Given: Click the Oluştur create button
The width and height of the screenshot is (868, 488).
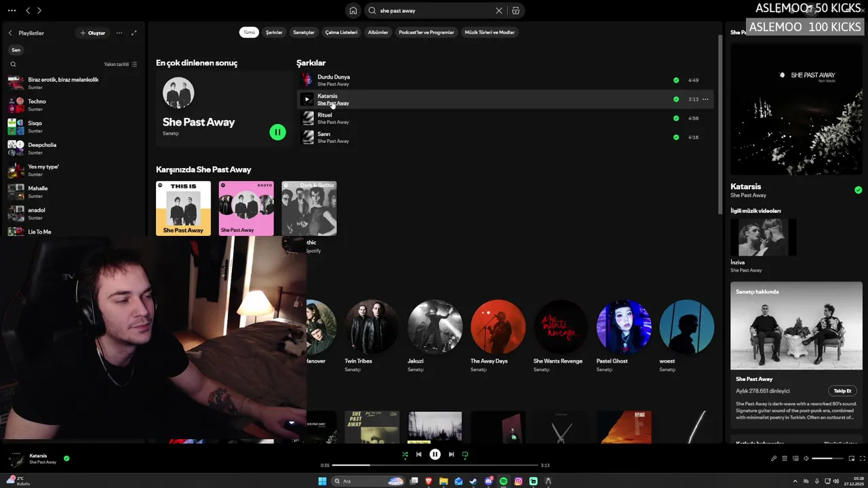Looking at the screenshot, I should [x=92, y=33].
